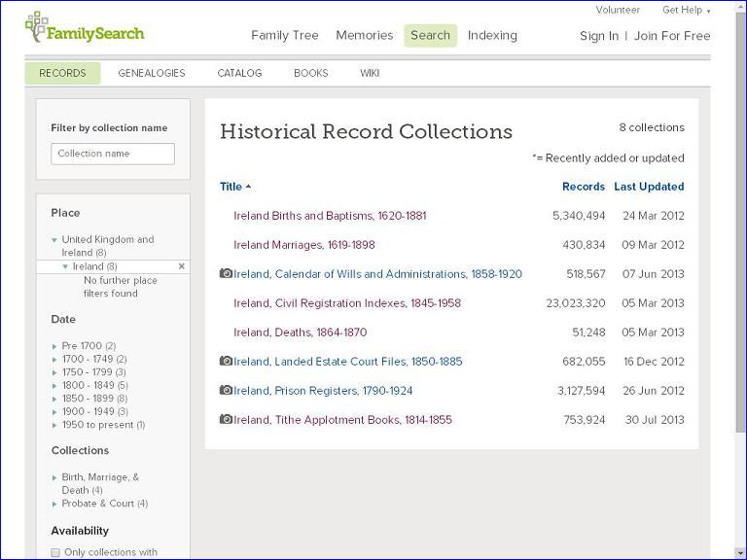This screenshot has height=560, width=747.
Task: Click the FamilySearch tree logo
Action: pos(85,28)
